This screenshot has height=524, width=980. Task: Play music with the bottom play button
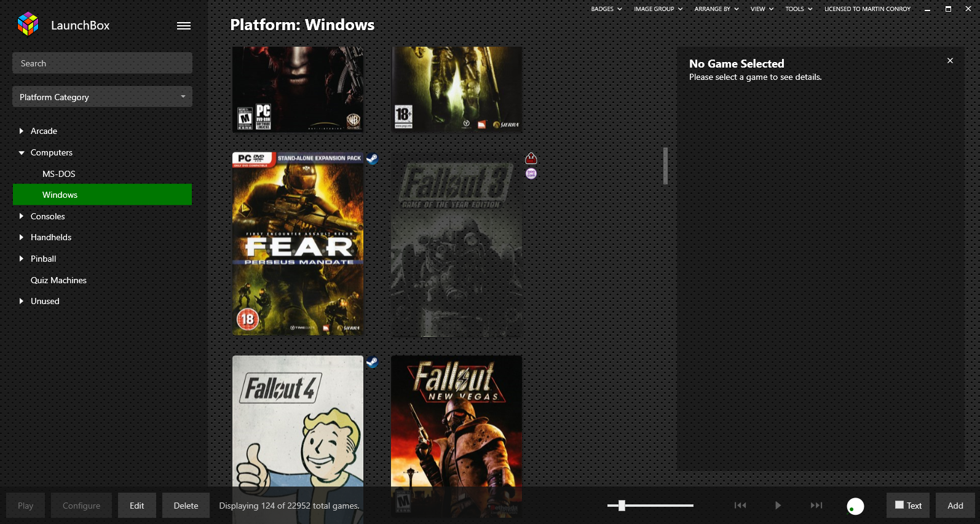pos(778,506)
